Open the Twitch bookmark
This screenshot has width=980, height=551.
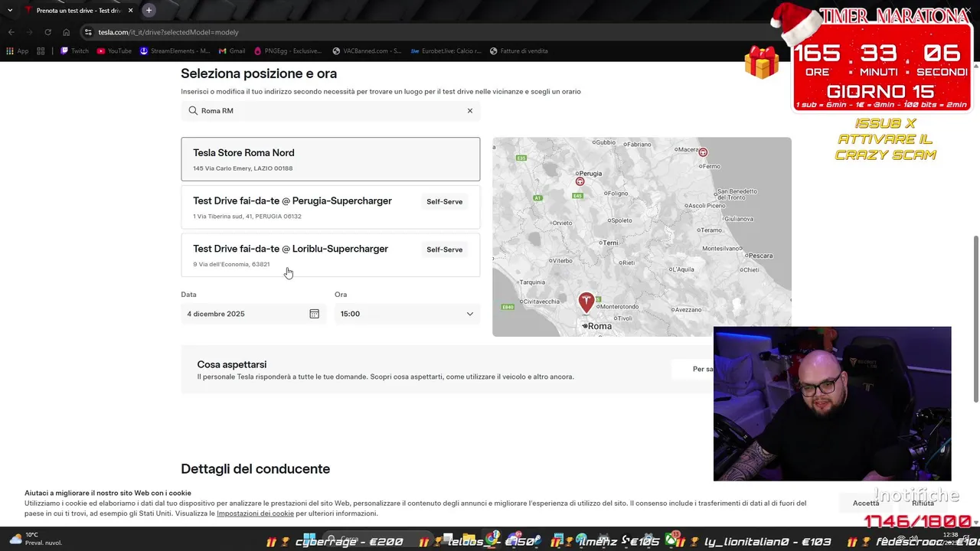[x=74, y=51]
